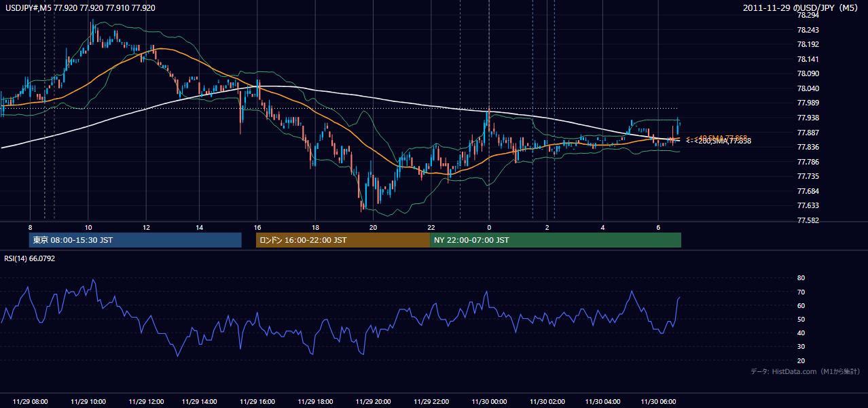Select the ロンドン 16:00-22:00 JST session bar
Viewport: 868px width, 408px height.
click(x=343, y=240)
